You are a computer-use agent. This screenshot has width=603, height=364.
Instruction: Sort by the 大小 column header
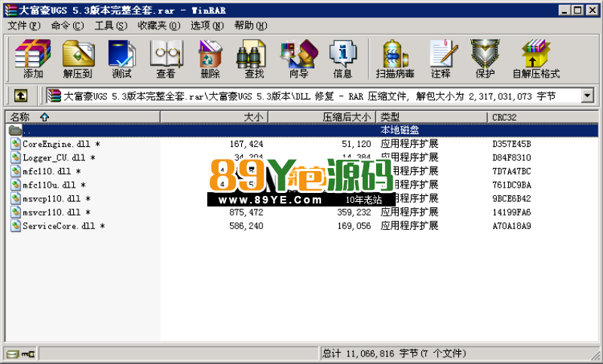[x=214, y=117]
